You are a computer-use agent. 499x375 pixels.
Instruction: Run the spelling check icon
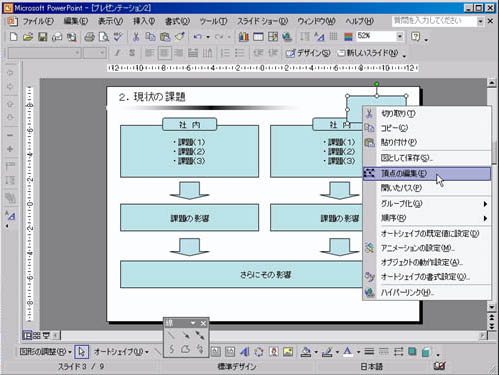pos(118,36)
